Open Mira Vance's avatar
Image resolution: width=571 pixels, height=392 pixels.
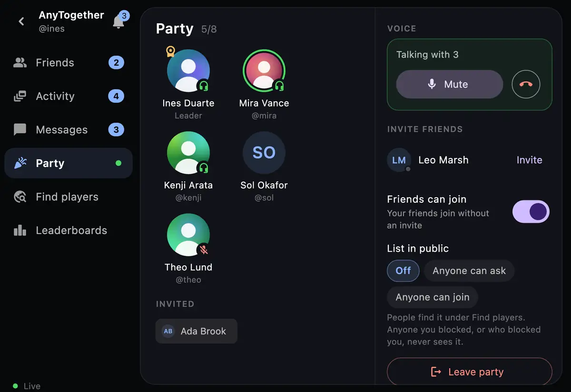[264, 71]
